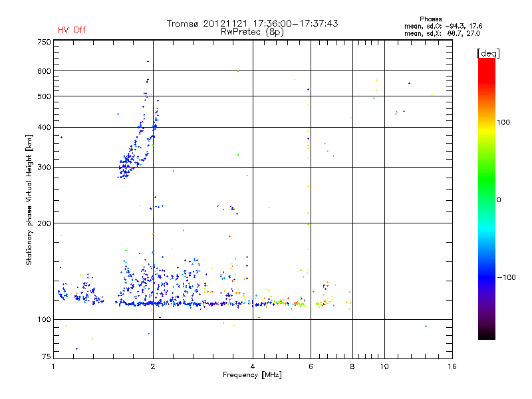532x399 pixels.
Task: Click the y-axis tick label '200'
Action: 44,223
